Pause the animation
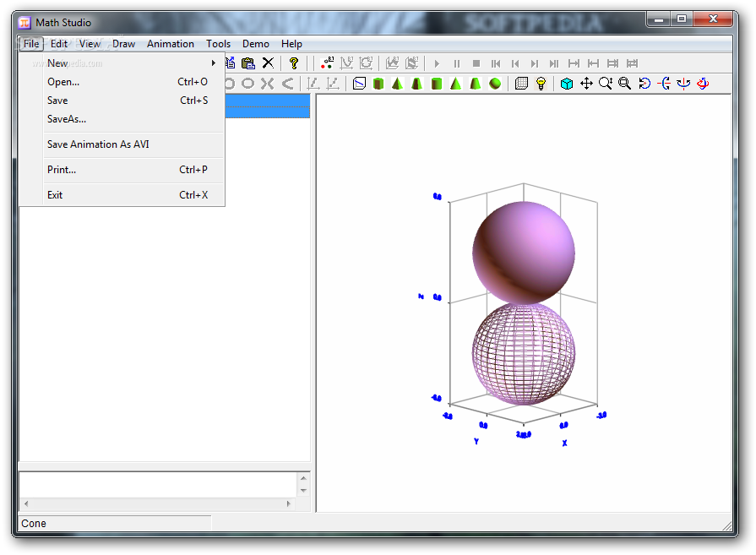Viewport: 756px width, 555px height. click(x=457, y=63)
